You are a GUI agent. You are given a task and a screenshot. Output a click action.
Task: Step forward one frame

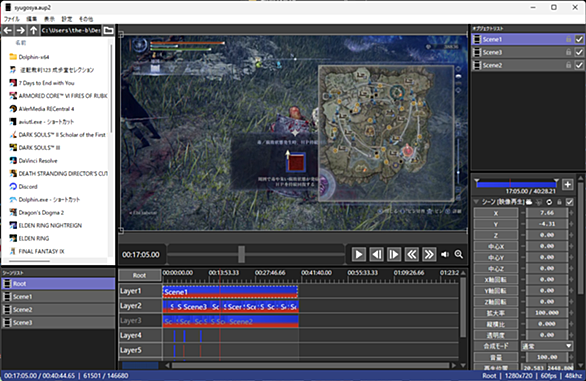[394, 255]
